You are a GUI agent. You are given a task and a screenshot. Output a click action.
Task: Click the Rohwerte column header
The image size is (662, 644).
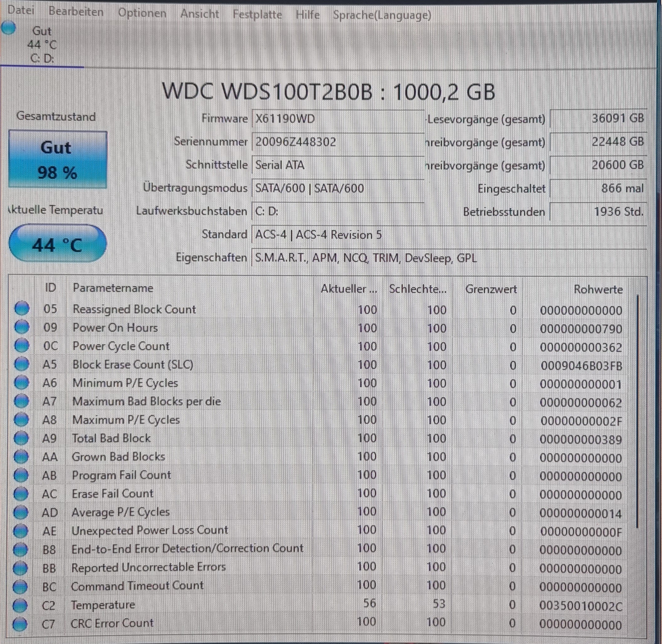click(598, 289)
